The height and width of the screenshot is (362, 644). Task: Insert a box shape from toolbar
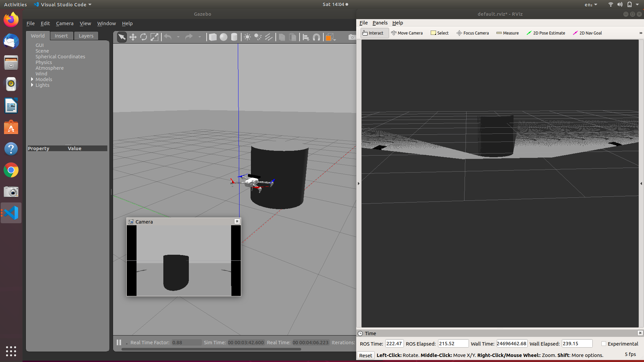[213, 37]
